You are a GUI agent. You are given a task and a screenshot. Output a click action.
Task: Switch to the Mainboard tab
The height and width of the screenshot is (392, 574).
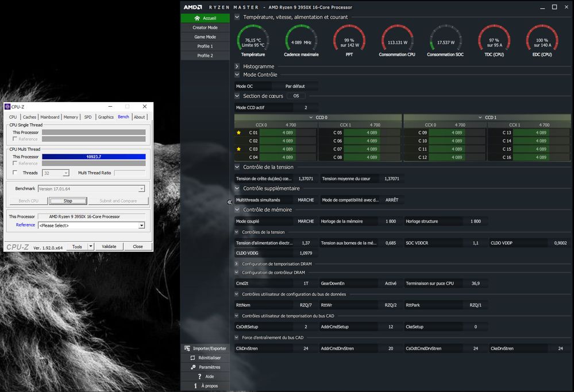50,117
